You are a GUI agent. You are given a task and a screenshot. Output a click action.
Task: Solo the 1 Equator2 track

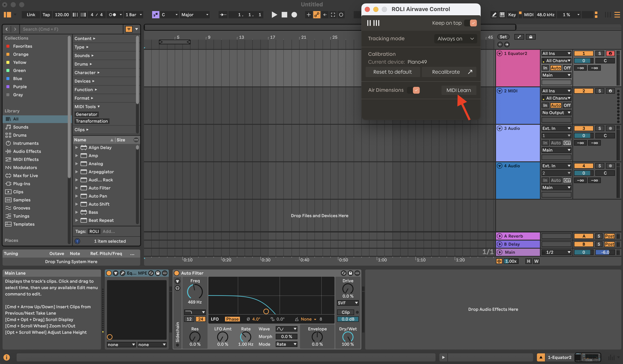(x=599, y=53)
